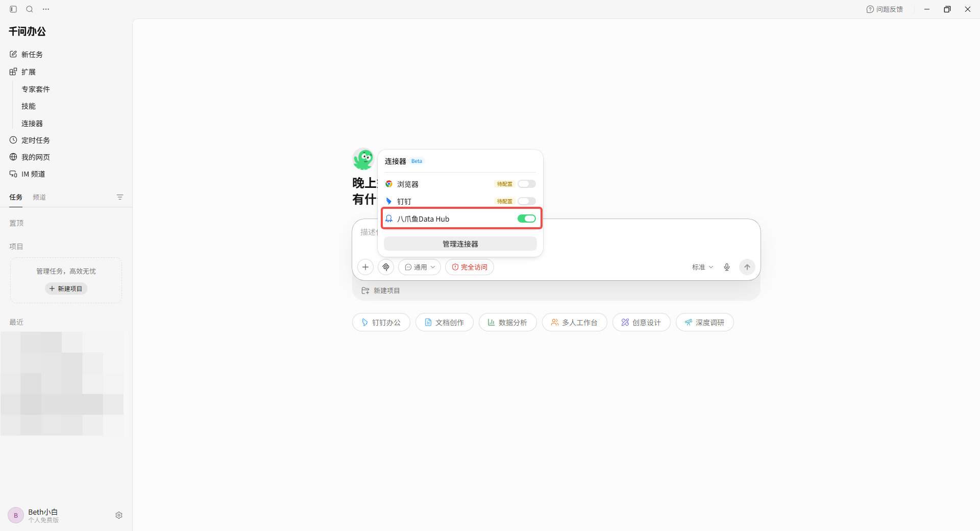
Task: Open the 完全访问 permission selector
Action: tap(470, 267)
